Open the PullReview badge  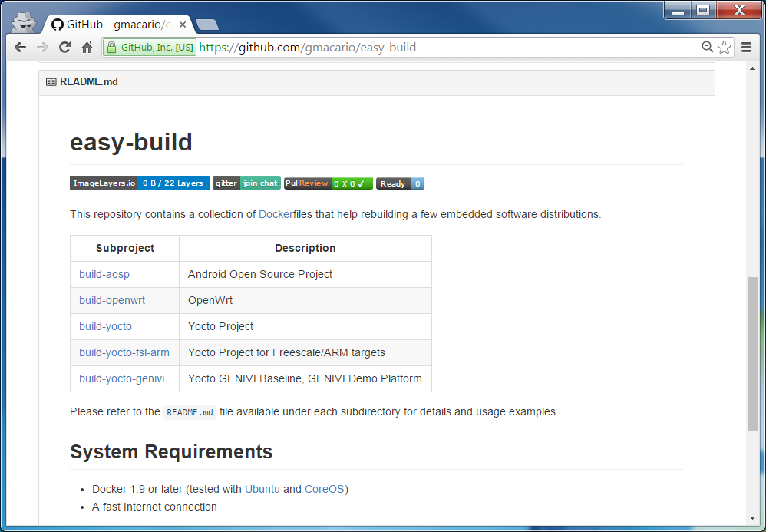[329, 183]
